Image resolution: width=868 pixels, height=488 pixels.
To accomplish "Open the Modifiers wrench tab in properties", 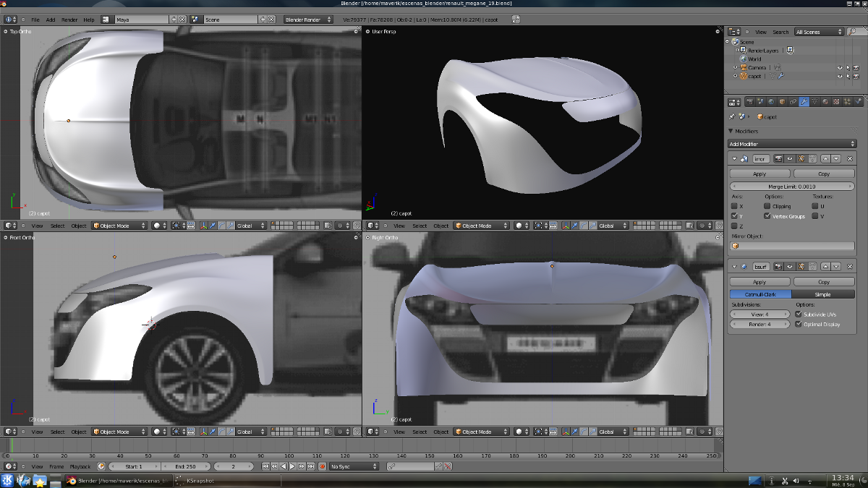I will [803, 102].
